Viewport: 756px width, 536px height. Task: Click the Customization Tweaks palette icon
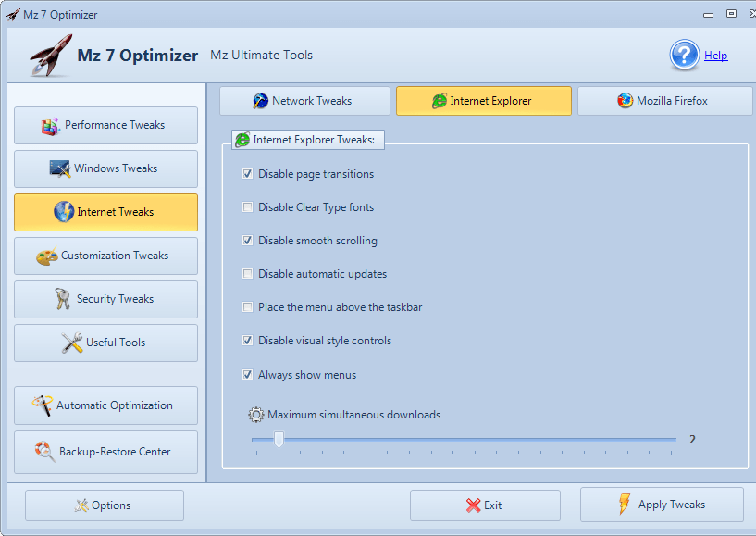47,256
